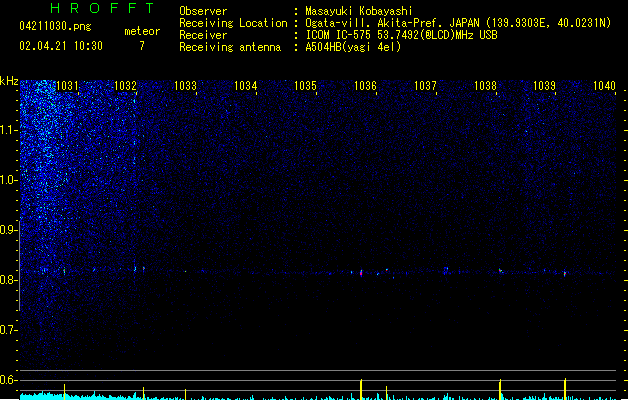Click the Receiving antenna label
Image resolution: width=629 pixels, height=400 pixels.
[230, 47]
